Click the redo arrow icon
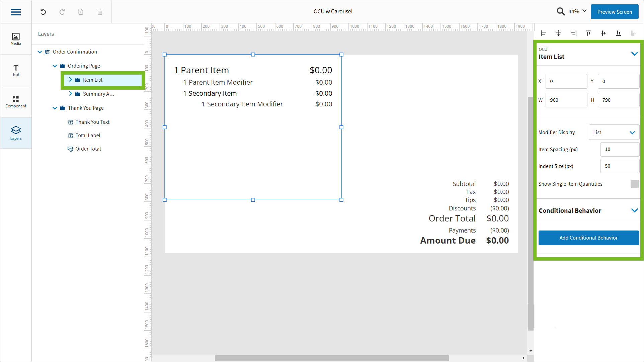Screen dimensions: 644x362 (x=62, y=12)
